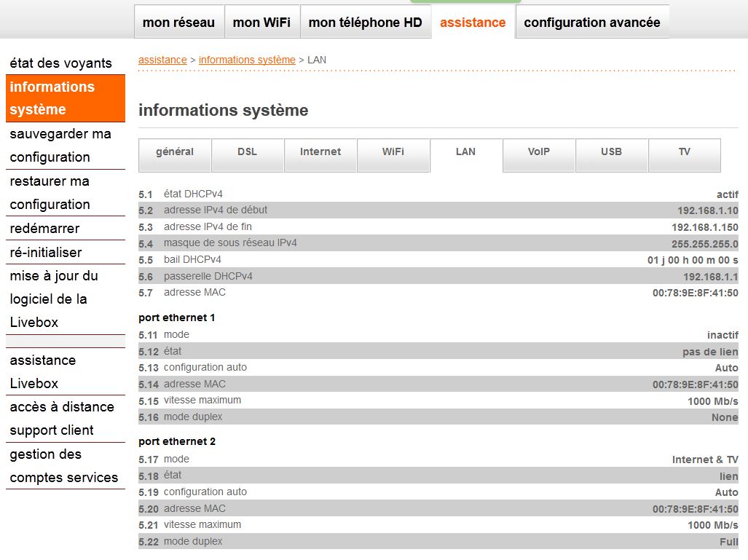The height and width of the screenshot is (560, 748).
Task: Go to 'état des voyants' in sidebar
Action: tap(60, 63)
